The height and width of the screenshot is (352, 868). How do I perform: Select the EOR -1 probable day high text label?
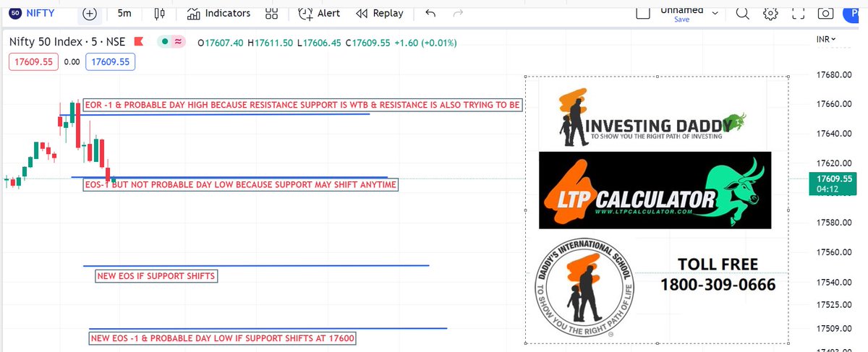click(303, 105)
